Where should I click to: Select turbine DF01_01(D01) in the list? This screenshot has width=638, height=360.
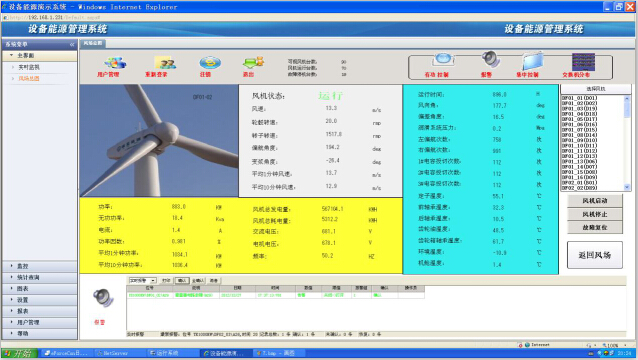pos(579,98)
